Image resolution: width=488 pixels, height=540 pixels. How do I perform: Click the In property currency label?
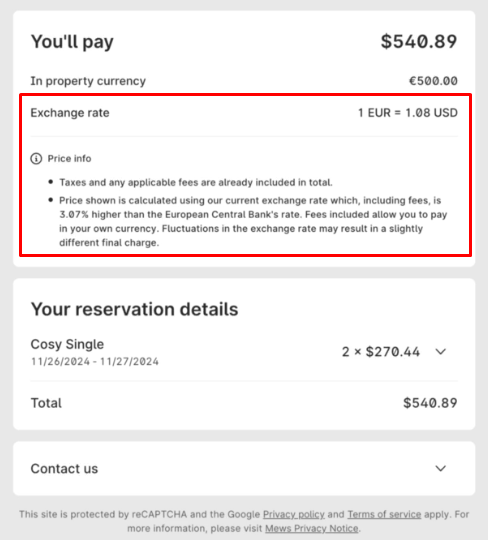tap(88, 81)
